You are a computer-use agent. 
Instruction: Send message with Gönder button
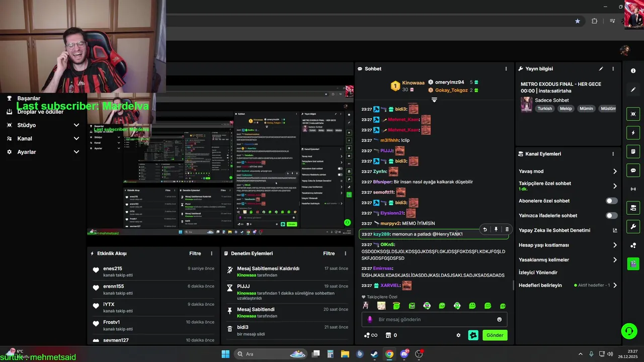495,335
